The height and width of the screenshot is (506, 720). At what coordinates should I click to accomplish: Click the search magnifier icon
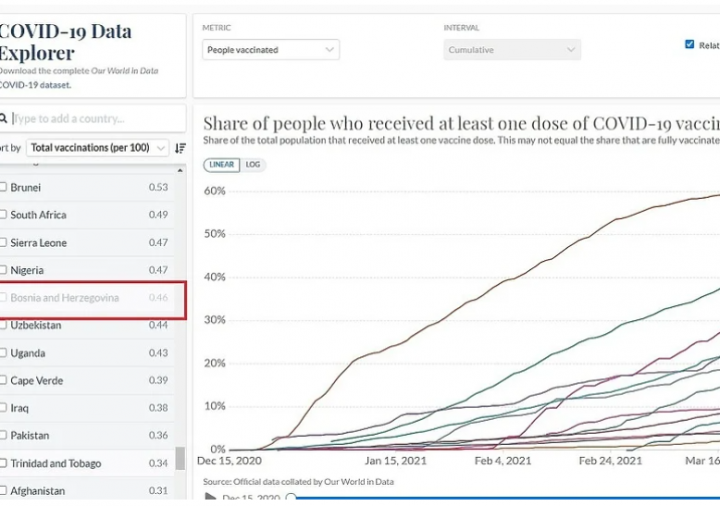point(3,118)
